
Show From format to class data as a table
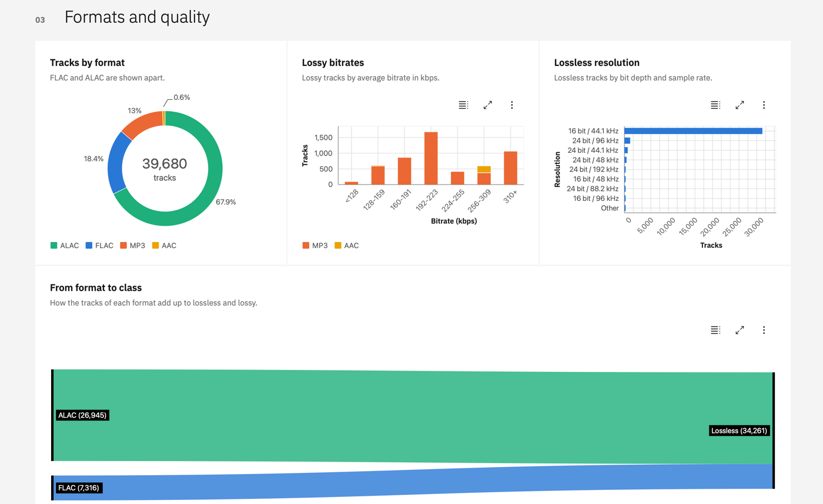715,330
